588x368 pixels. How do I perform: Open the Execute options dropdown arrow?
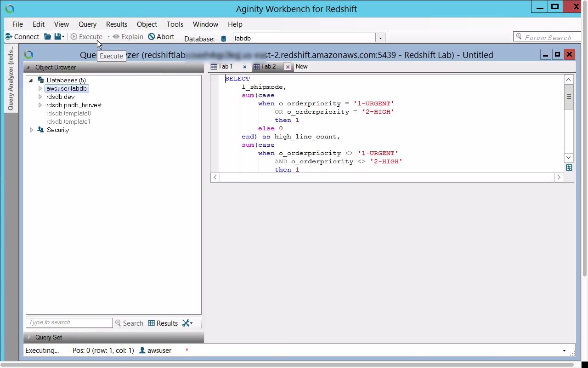(x=108, y=37)
